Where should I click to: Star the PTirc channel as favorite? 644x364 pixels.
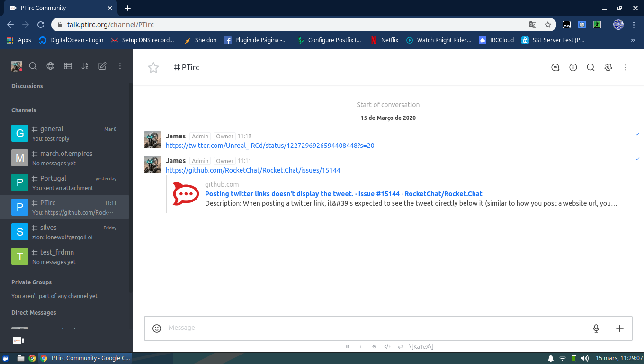153,67
